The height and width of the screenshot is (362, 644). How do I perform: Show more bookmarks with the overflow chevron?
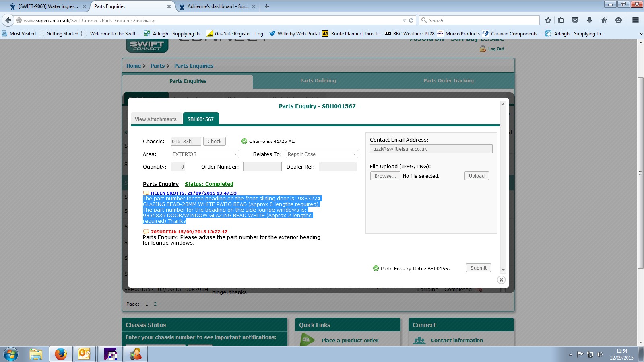click(x=640, y=34)
